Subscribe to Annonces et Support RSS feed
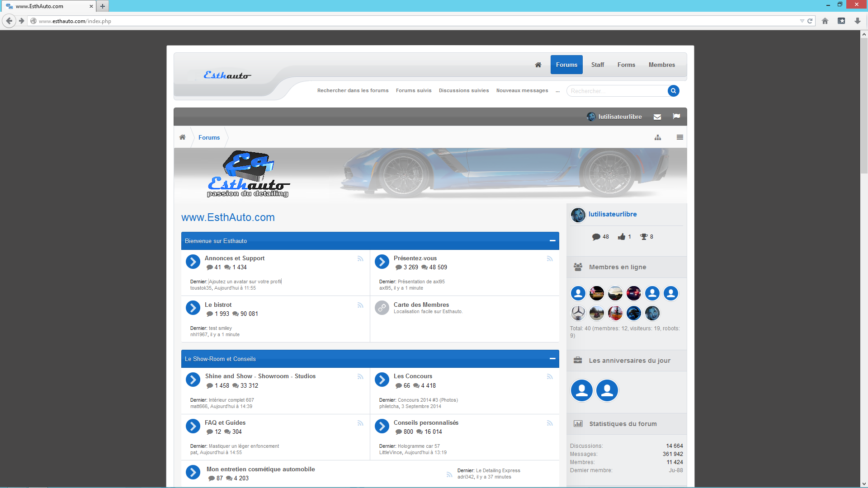This screenshot has height=488, width=868. point(360,259)
